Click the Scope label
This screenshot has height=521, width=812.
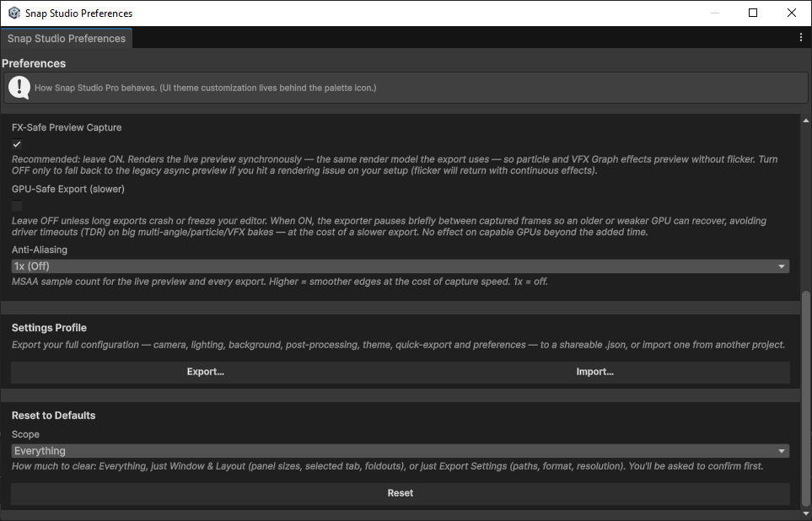(x=25, y=434)
